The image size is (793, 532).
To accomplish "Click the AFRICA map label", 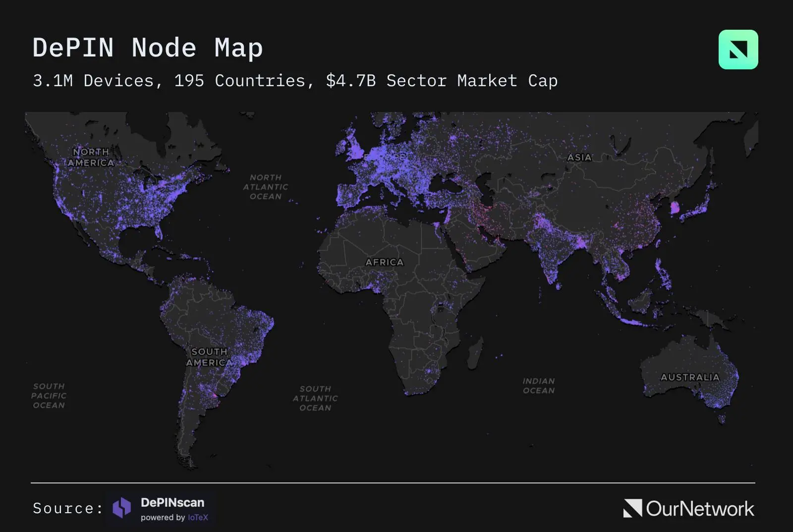I will tap(385, 262).
